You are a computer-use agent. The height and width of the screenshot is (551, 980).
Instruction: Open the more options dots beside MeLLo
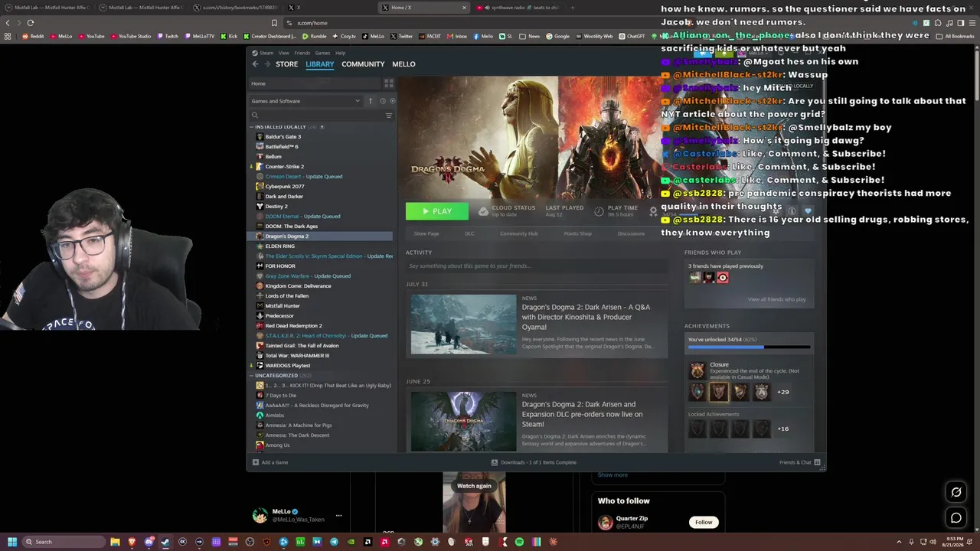(338, 515)
